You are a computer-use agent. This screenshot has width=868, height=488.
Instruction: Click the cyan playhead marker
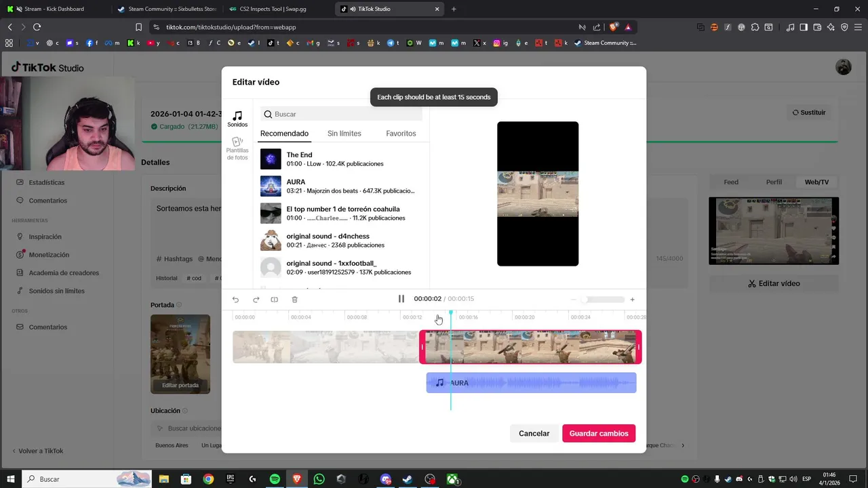click(x=451, y=313)
